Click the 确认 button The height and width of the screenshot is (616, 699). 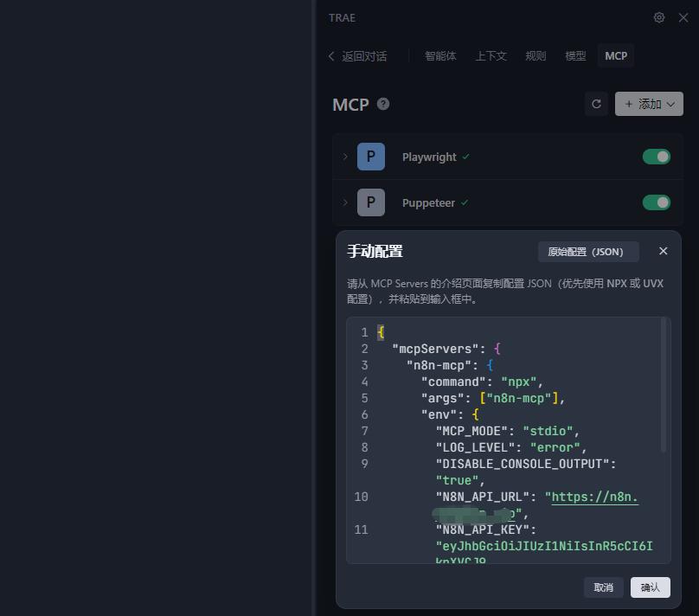pos(650,587)
